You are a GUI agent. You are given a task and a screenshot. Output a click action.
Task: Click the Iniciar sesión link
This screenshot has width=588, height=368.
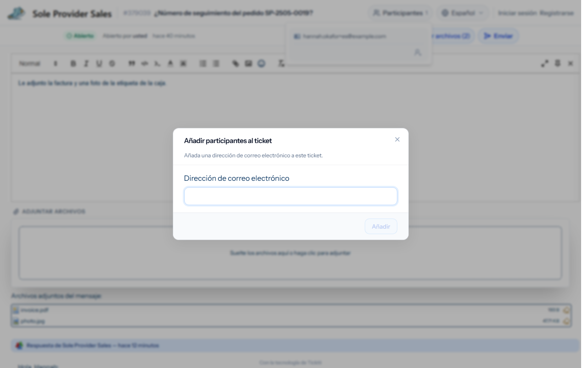[x=517, y=13]
